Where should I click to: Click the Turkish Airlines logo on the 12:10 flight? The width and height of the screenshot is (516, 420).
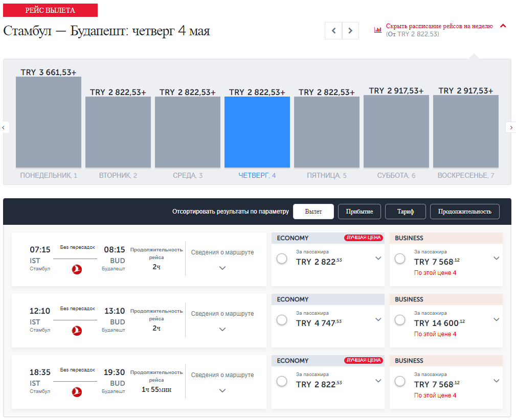(x=77, y=331)
